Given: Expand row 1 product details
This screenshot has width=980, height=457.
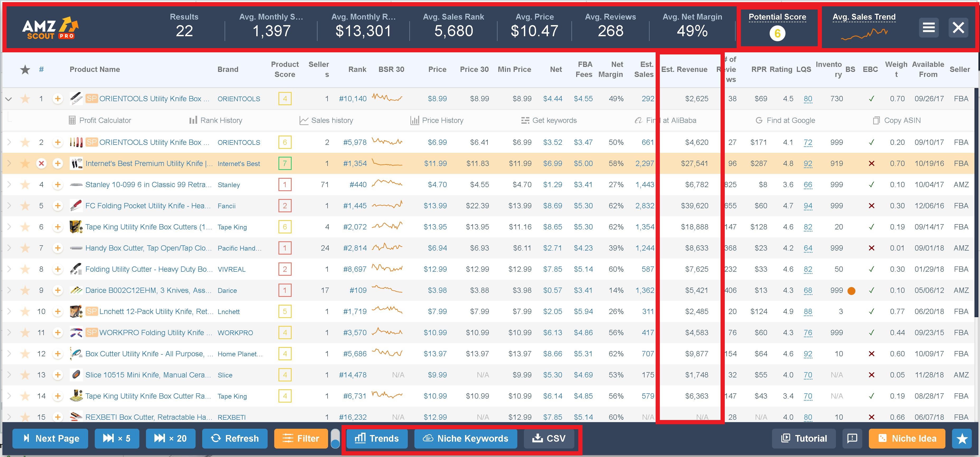Looking at the screenshot, I should pos(9,98).
